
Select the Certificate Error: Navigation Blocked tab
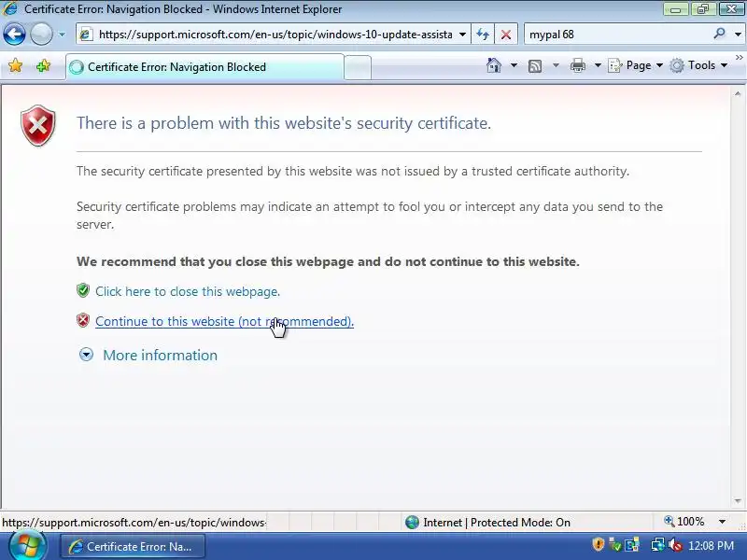coord(204,67)
